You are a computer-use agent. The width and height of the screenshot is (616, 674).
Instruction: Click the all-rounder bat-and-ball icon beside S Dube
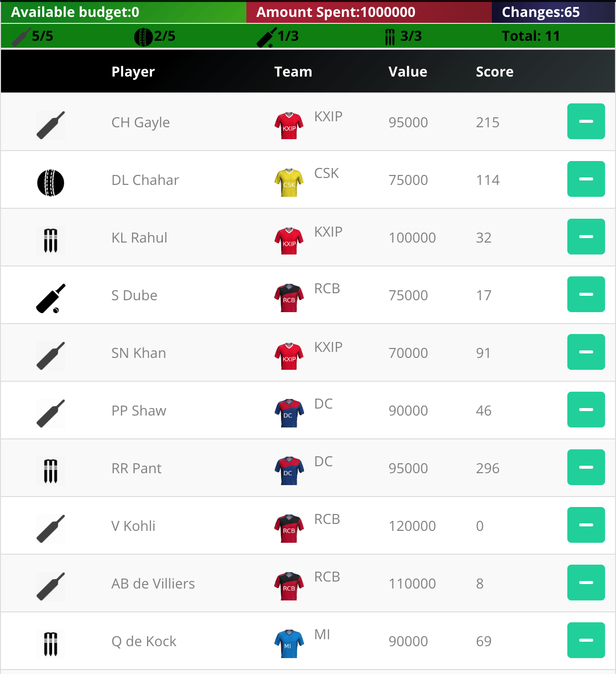pyautogui.click(x=51, y=298)
